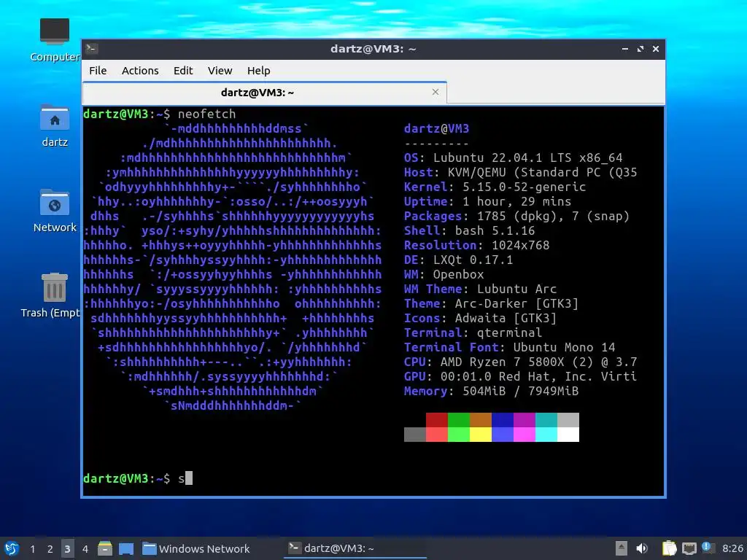Click the 'Resolution: 1024x768' line
Image resolution: width=747 pixels, height=560 pixels.
(477, 245)
